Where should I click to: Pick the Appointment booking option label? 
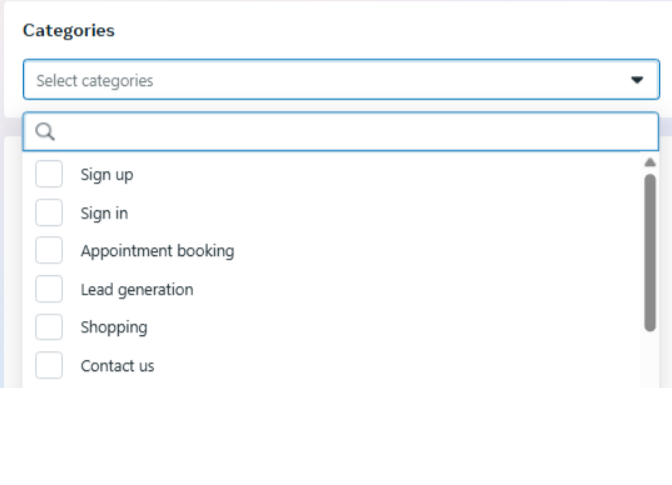157,251
